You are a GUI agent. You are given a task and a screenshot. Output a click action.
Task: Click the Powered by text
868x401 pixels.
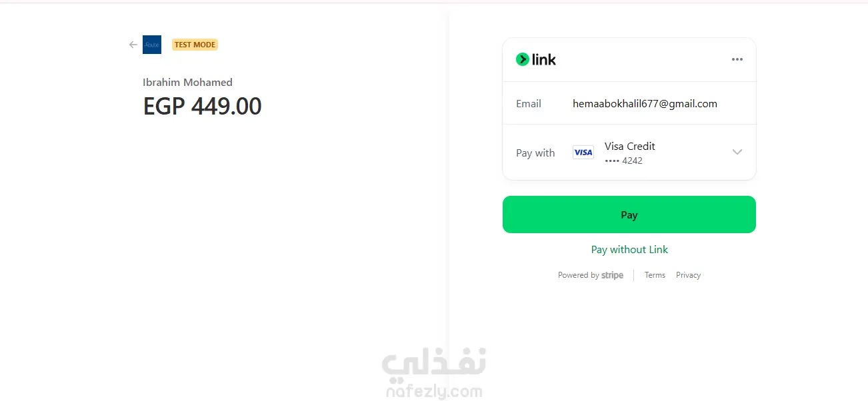click(x=579, y=275)
